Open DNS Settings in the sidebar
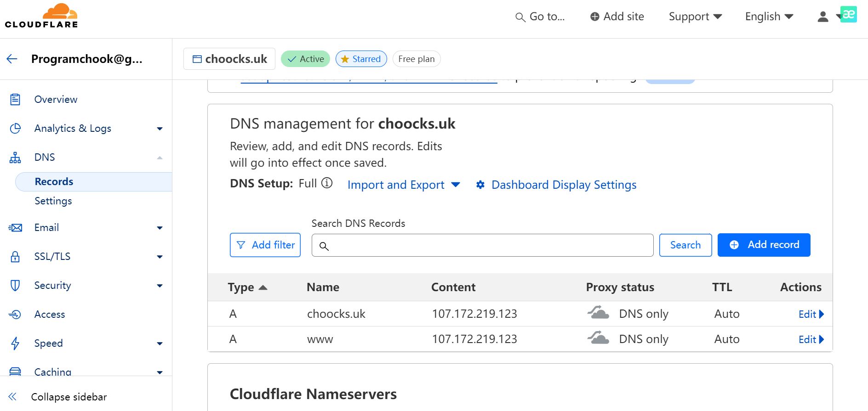This screenshot has height=411, width=868. click(x=53, y=201)
